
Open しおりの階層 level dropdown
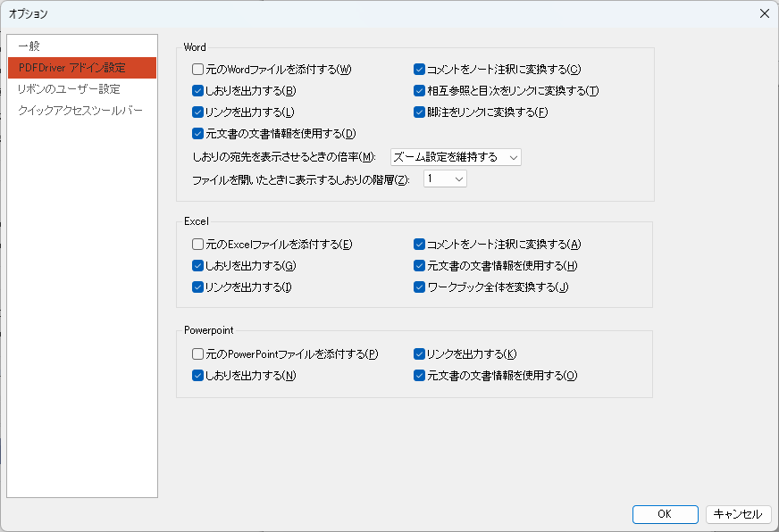coord(445,179)
